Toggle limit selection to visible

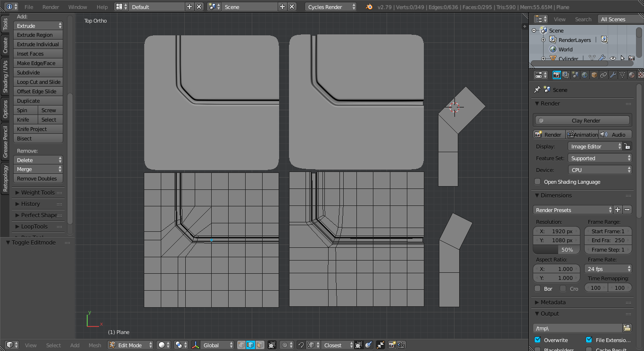[x=272, y=345]
